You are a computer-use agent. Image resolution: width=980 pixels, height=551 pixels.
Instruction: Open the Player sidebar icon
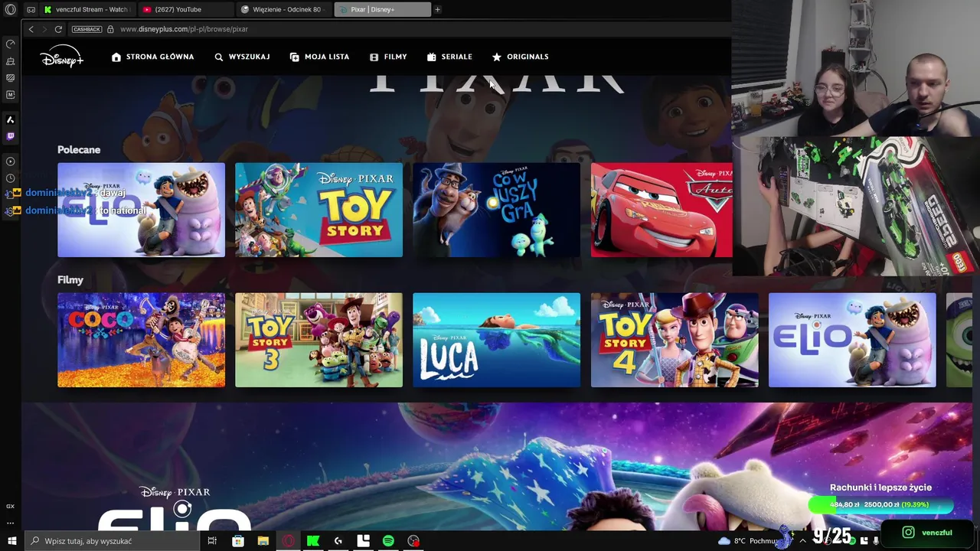point(11,161)
